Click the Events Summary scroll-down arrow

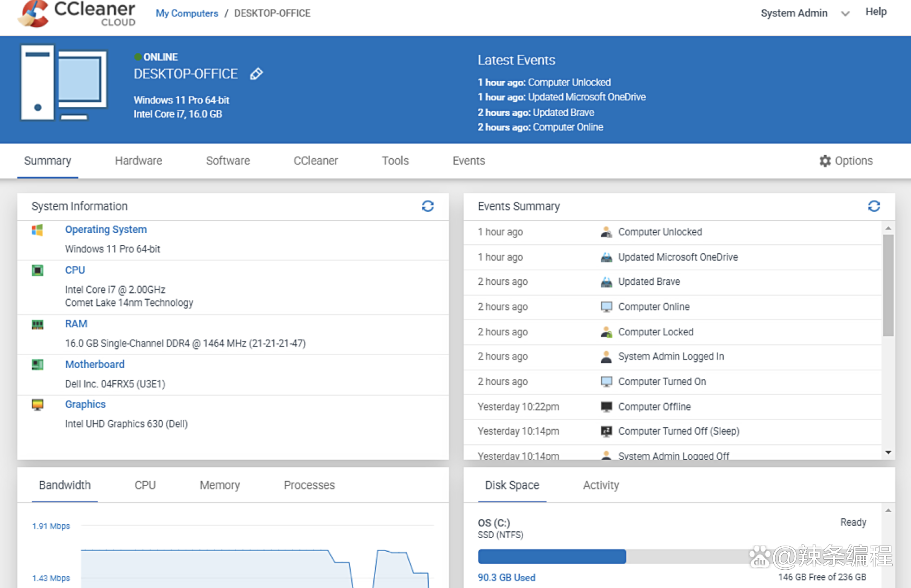[x=888, y=453]
